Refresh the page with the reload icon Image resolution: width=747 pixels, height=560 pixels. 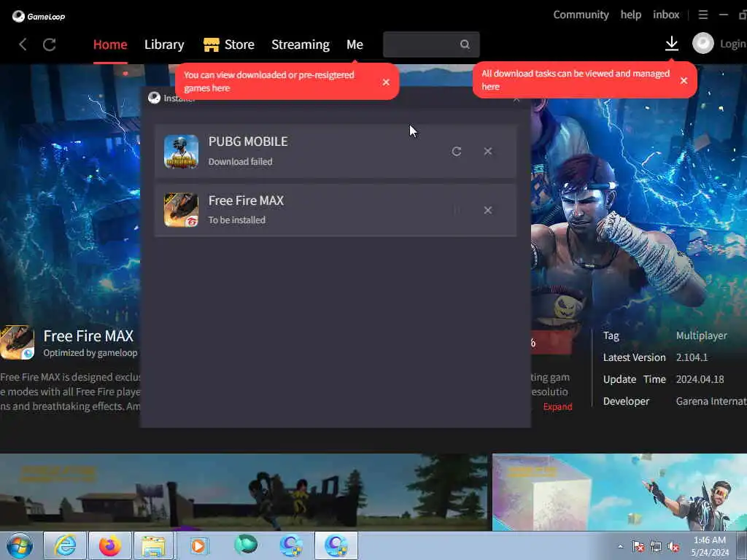tap(50, 44)
